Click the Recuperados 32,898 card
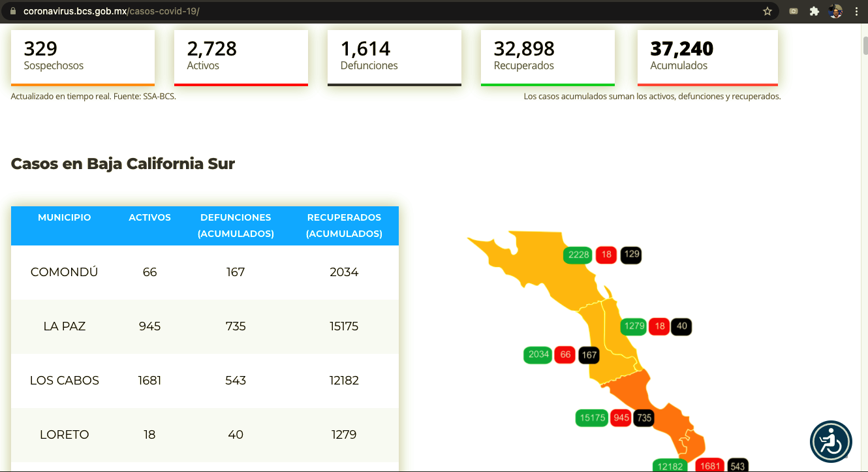 pos(548,57)
